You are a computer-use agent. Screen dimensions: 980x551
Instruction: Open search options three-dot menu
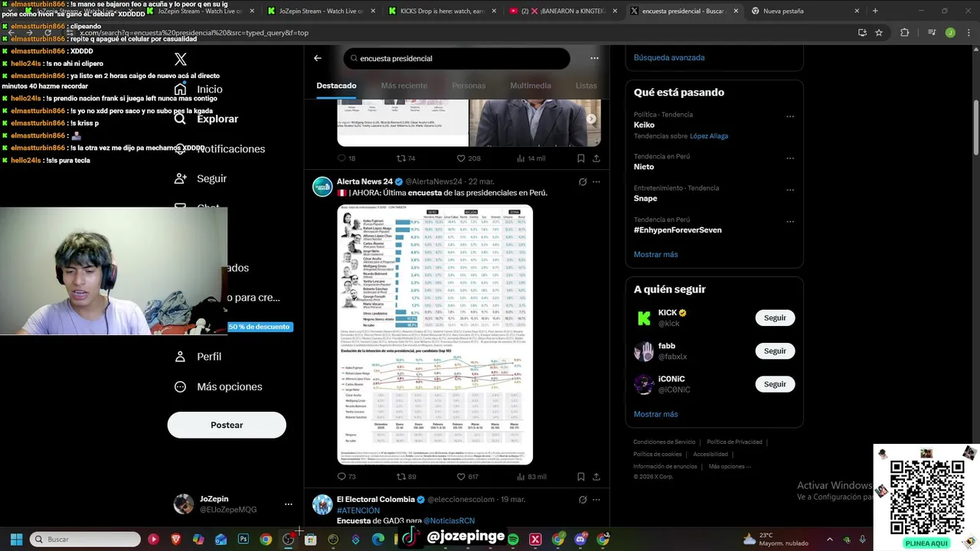coord(594,58)
